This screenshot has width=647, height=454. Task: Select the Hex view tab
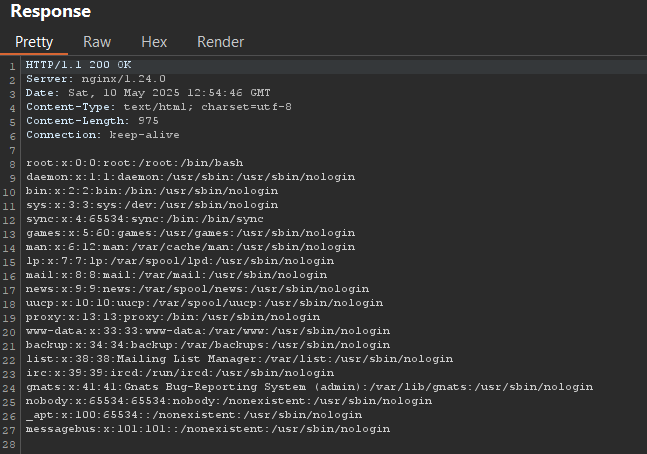[154, 42]
